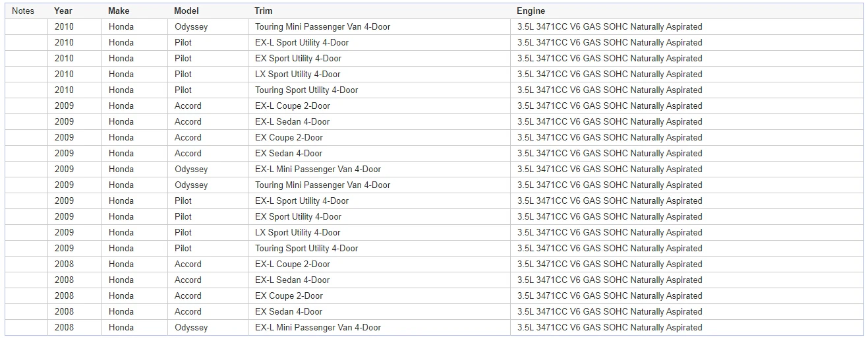Select the engine cell for 2010 Odyssey Touring

click(x=610, y=27)
